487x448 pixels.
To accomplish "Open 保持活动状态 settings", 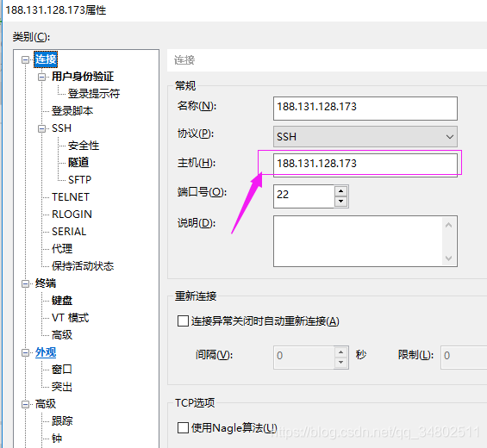I will coord(83,266).
